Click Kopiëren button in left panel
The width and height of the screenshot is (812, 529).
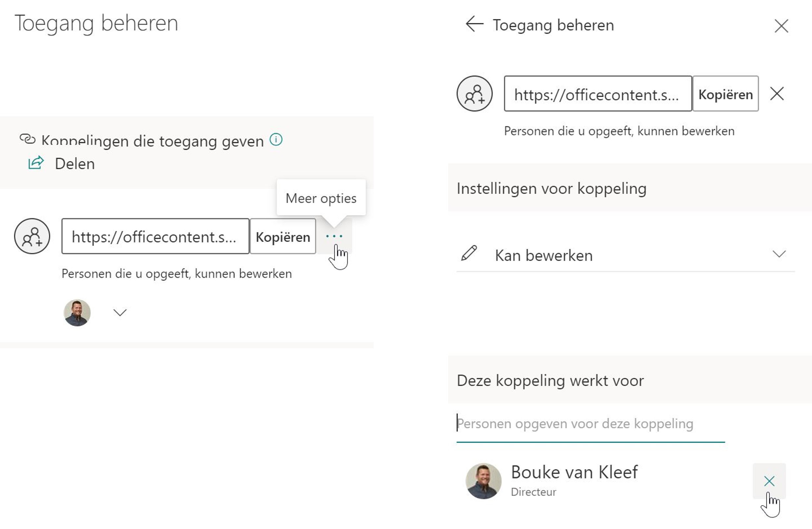(283, 236)
